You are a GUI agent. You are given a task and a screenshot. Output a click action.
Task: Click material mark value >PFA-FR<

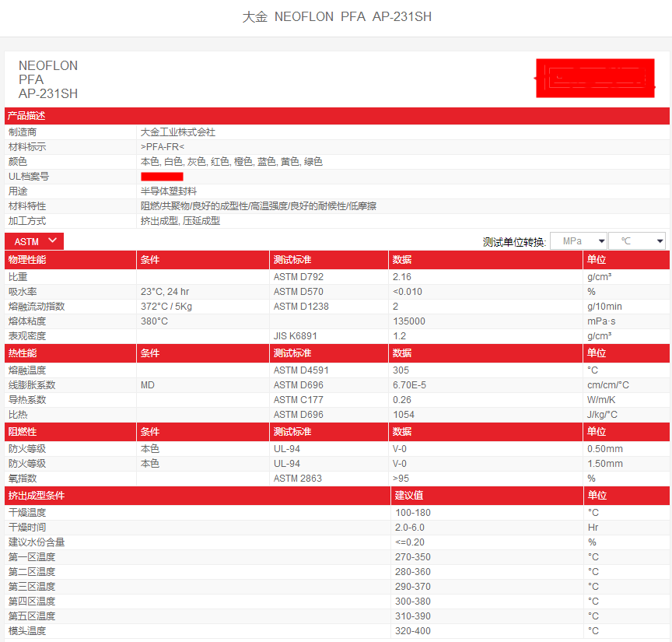pyautogui.click(x=163, y=146)
